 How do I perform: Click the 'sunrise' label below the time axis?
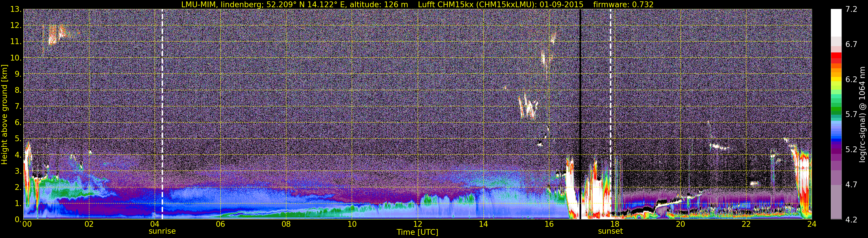tap(162, 231)
